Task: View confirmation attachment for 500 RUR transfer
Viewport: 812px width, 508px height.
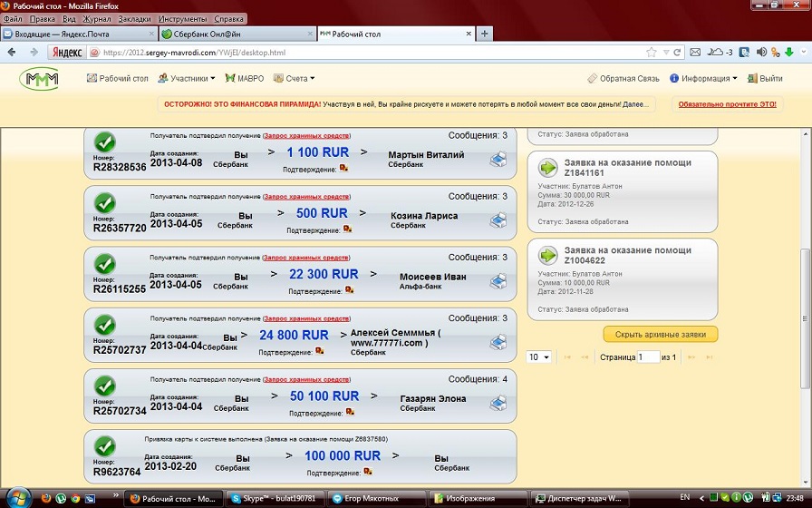Action: point(347,229)
